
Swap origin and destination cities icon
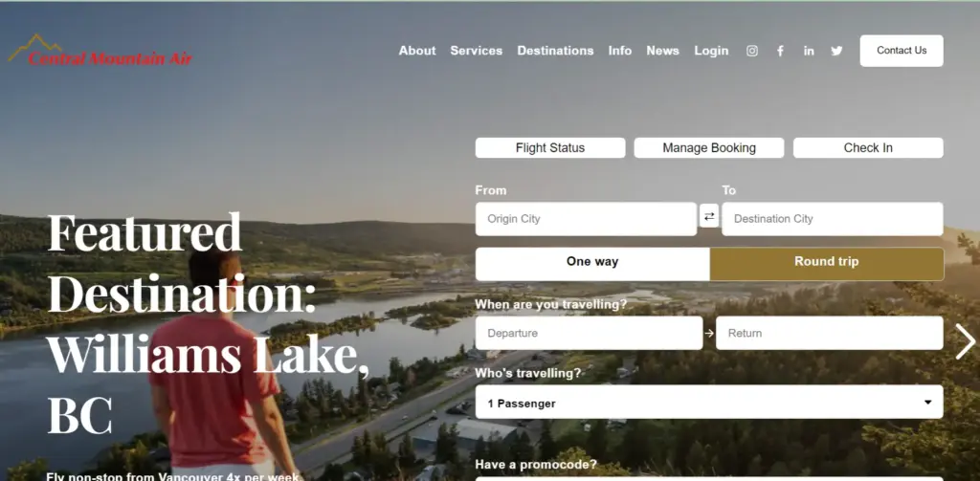[x=709, y=216]
